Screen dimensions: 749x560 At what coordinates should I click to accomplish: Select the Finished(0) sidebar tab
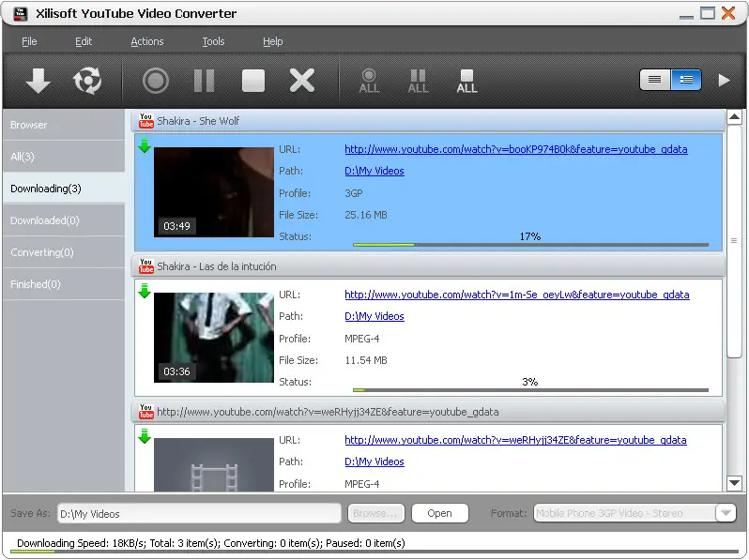pyautogui.click(x=64, y=284)
